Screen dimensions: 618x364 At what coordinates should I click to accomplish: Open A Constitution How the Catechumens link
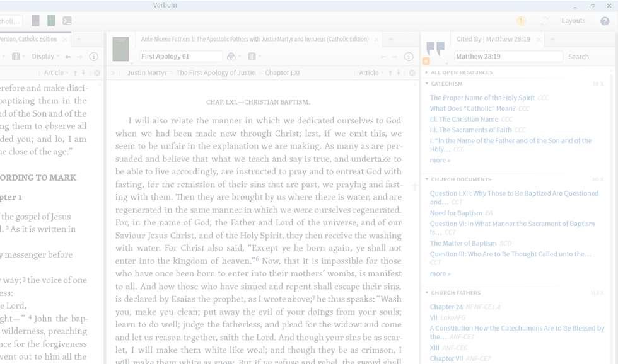point(516,333)
